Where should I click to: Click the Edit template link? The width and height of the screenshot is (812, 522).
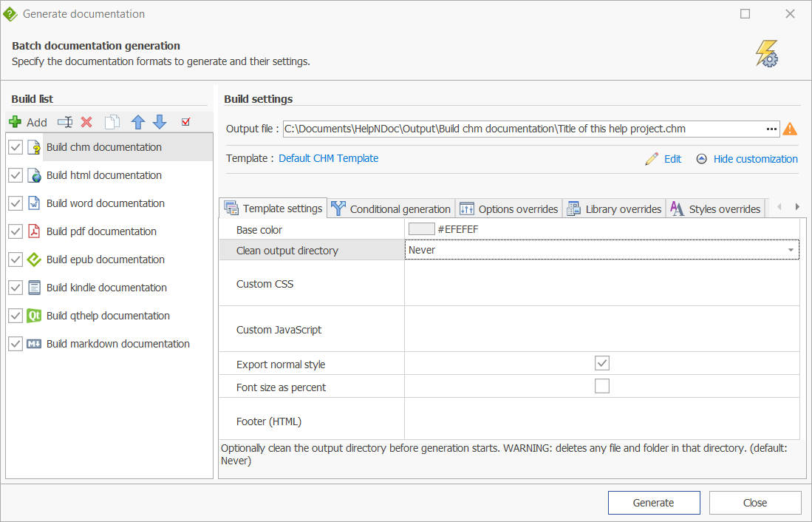point(672,159)
